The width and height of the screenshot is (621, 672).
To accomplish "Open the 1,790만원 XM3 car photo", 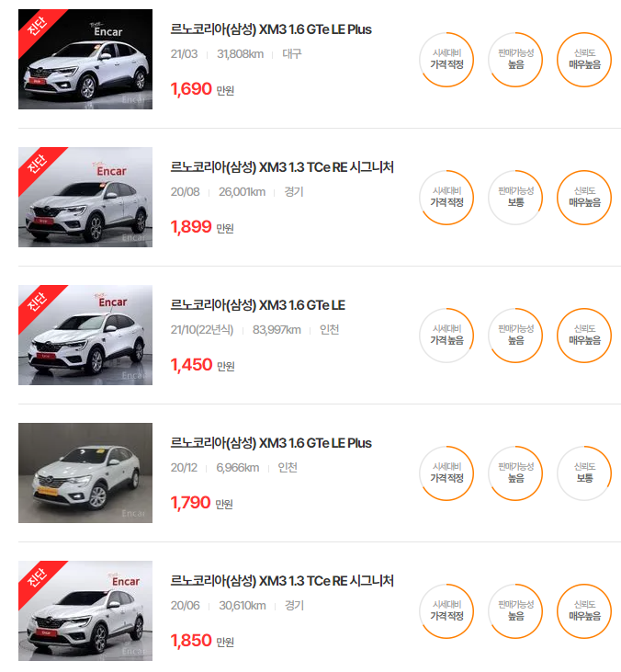I will tap(85, 473).
